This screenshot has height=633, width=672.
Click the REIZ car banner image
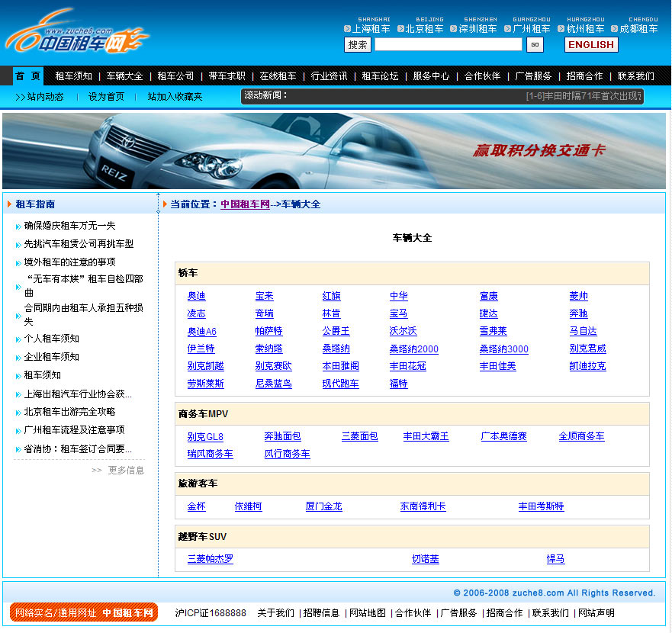click(334, 151)
